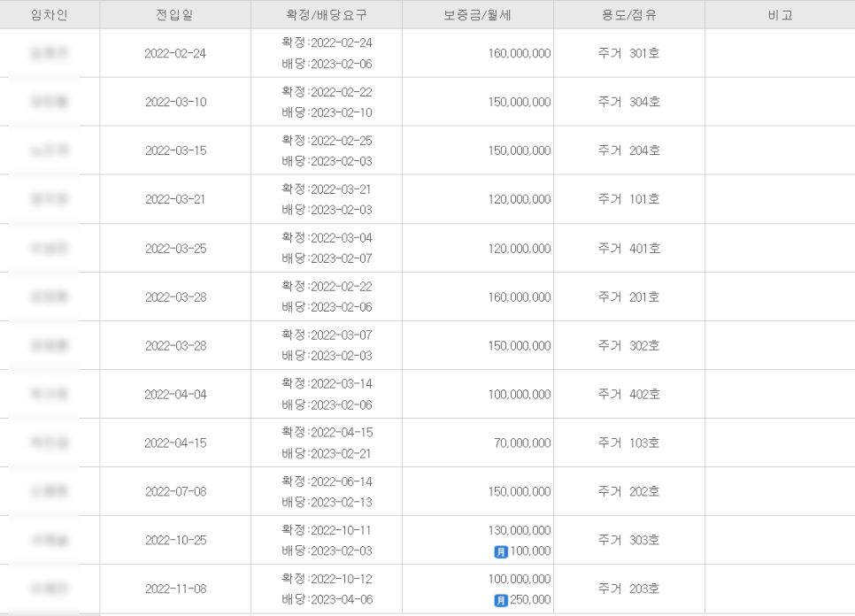Select the 보증금/월세 column header
Viewport: 855px width, 616px height.
(x=478, y=15)
